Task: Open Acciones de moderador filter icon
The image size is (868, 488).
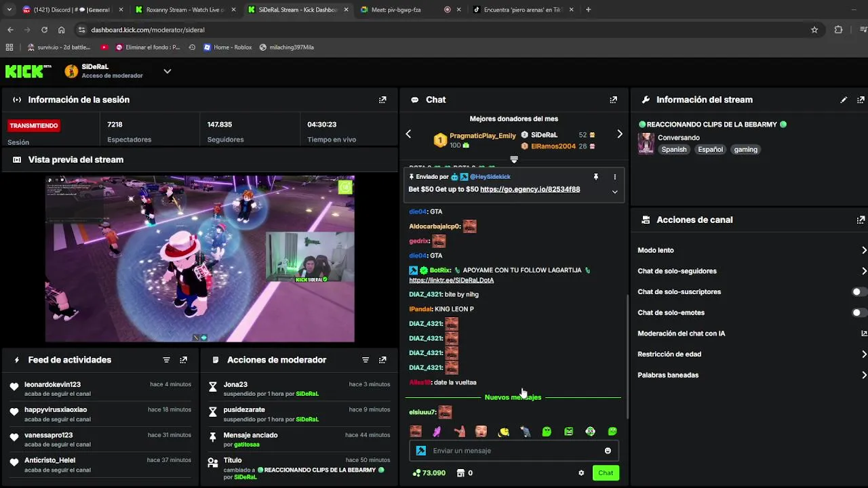Action: [366, 360]
